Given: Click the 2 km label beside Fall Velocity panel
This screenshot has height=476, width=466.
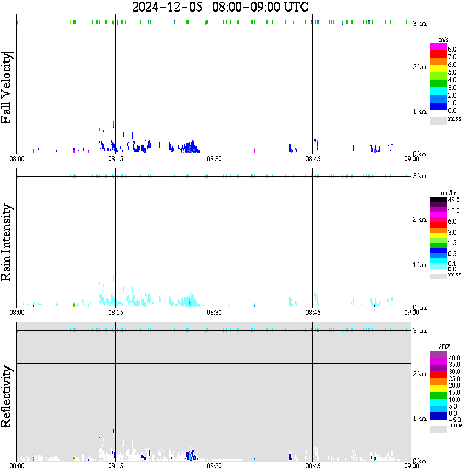Looking at the screenshot, I should coord(419,67).
